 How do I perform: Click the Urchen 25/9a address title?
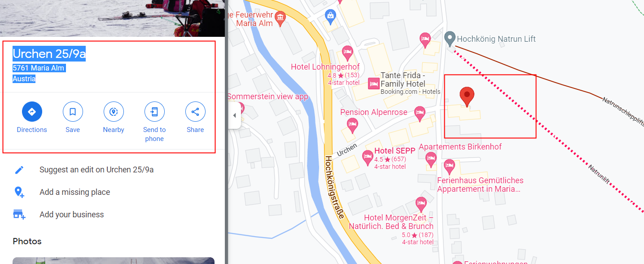click(x=49, y=54)
